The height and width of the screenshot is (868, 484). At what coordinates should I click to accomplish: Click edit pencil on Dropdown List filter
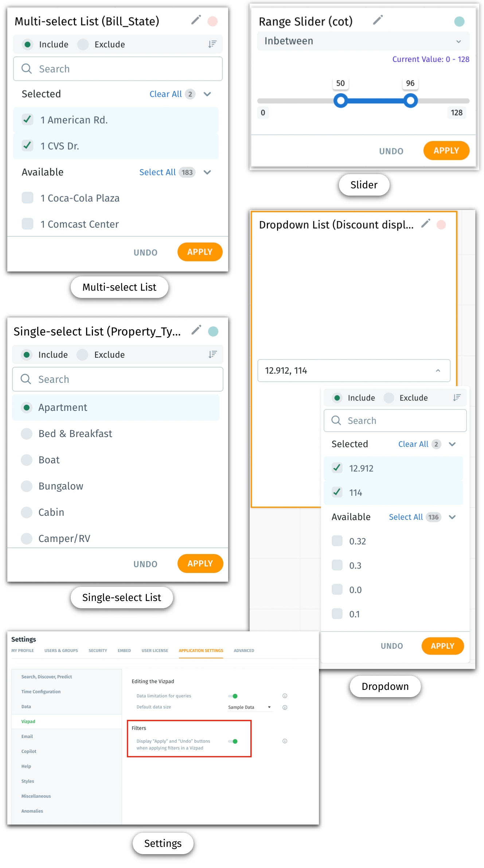point(426,223)
